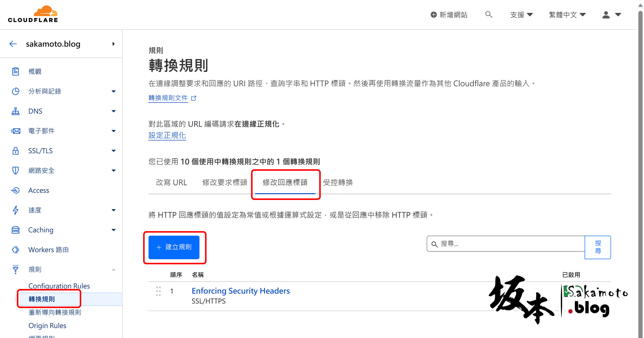Expand the SSL/TLS sidebar section

coord(113,151)
